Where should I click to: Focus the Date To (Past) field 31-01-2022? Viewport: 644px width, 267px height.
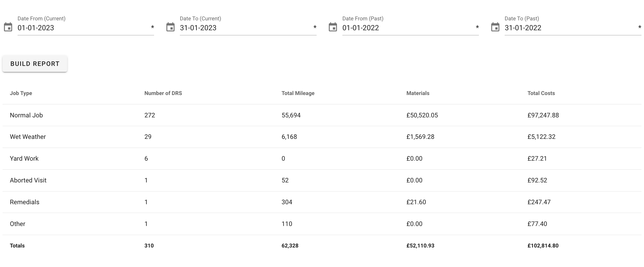[x=569, y=28]
